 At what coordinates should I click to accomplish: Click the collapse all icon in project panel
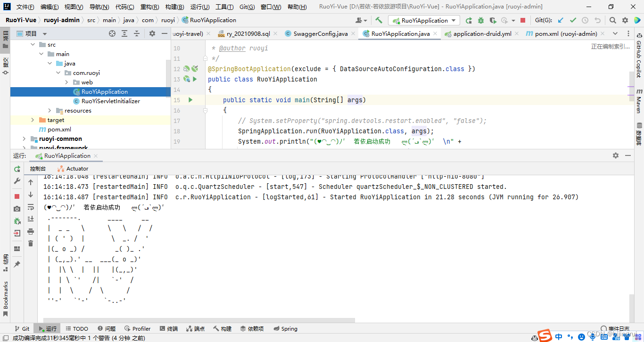point(137,33)
